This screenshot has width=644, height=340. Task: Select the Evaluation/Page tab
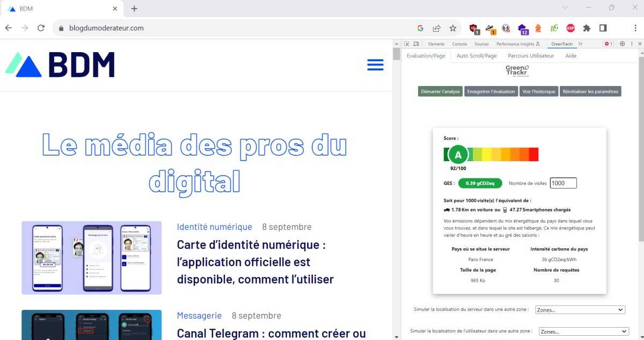click(x=426, y=56)
